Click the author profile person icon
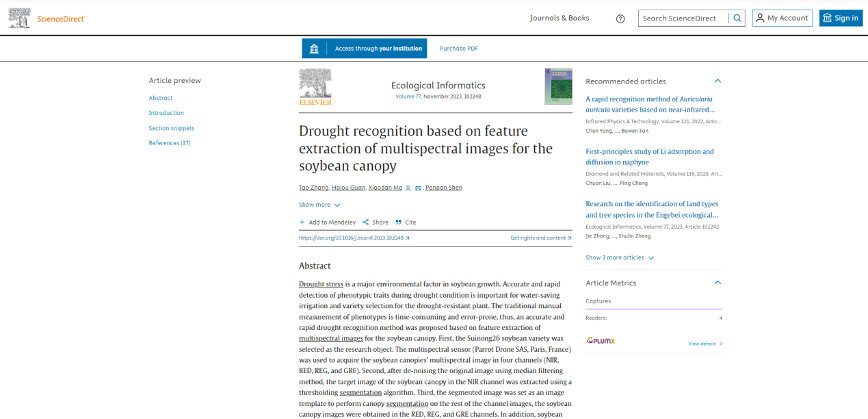Image resolution: width=868 pixels, height=419 pixels. [x=408, y=188]
